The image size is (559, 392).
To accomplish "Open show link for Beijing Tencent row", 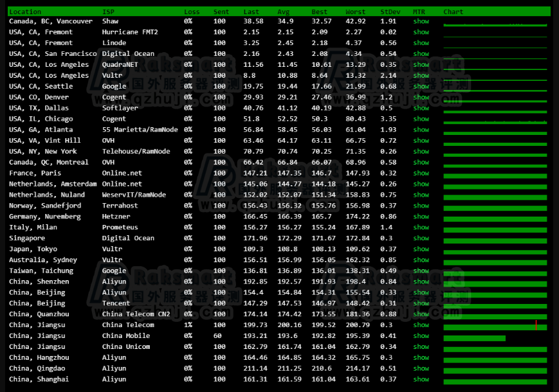I will [x=421, y=303].
